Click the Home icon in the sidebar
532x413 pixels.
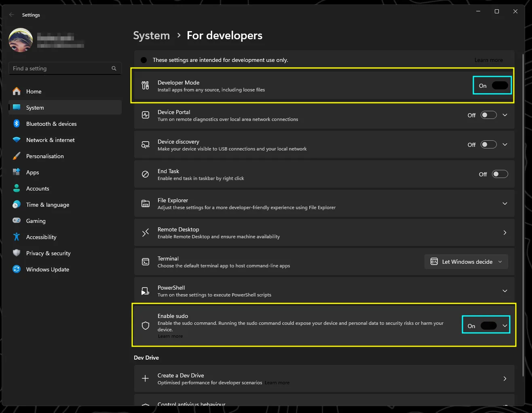[17, 91]
